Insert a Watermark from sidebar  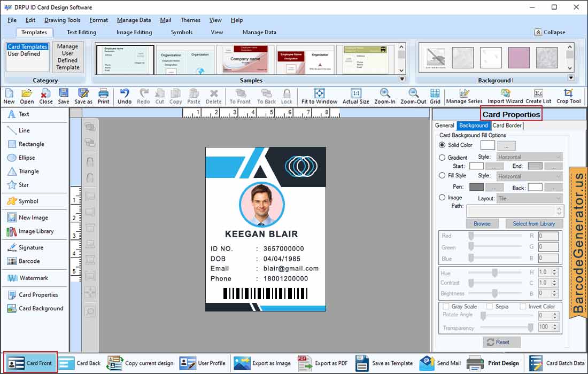tap(28, 278)
